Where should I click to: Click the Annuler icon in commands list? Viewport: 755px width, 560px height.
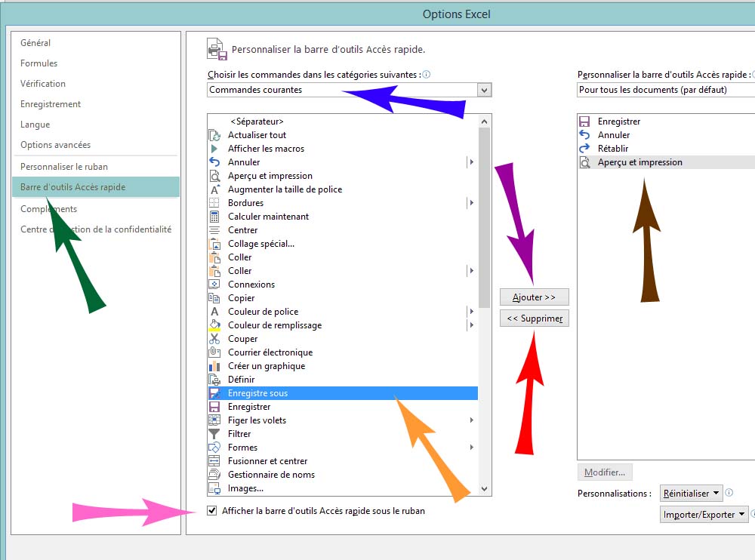tap(214, 162)
